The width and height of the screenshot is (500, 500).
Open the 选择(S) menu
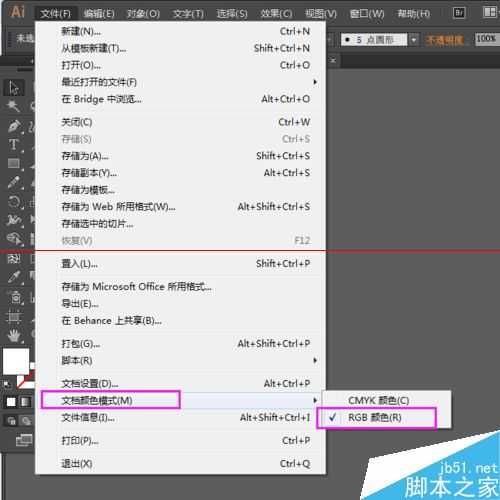click(232, 14)
